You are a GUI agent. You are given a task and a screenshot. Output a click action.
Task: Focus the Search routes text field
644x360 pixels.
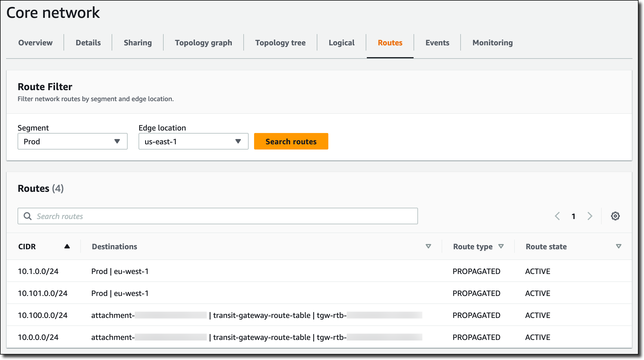coord(225,216)
